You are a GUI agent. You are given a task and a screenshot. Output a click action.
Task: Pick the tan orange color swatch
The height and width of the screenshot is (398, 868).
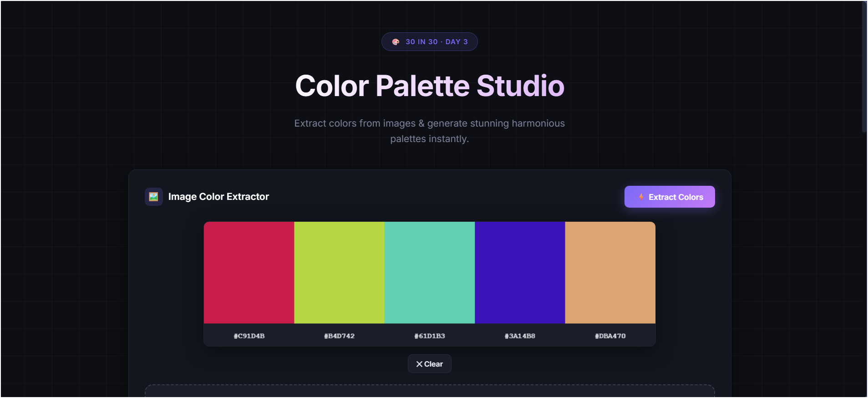(610, 273)
